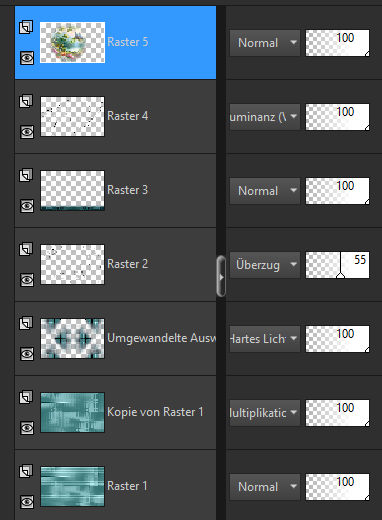Screen dimensions: 382x520
Task: Toggle the eye icon of Raster 1
Action: (27, 502)
